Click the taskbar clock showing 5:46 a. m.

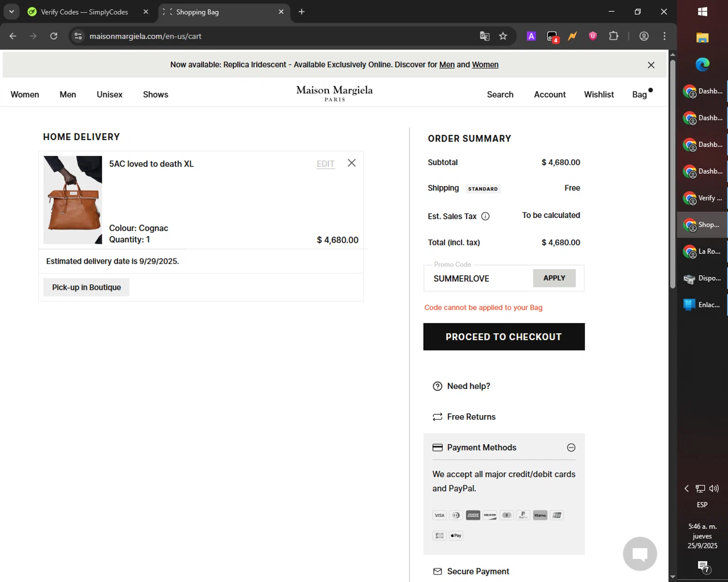coord(702,536)
